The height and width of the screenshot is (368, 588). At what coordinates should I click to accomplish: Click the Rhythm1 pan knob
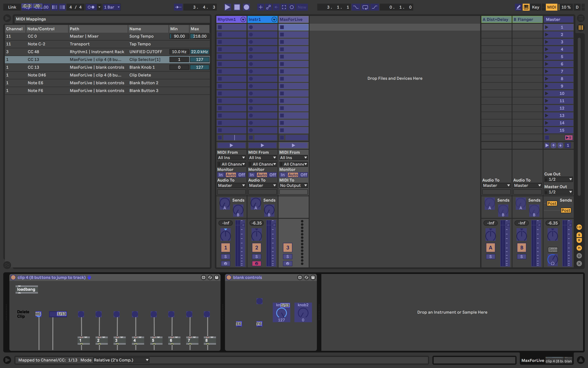coord(225,235)
